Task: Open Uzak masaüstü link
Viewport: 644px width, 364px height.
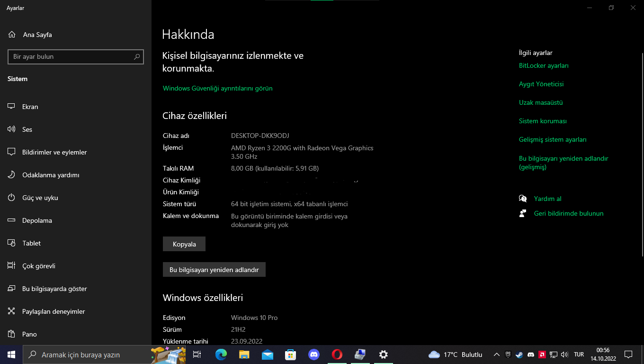Action: click(x=541, y=102)
